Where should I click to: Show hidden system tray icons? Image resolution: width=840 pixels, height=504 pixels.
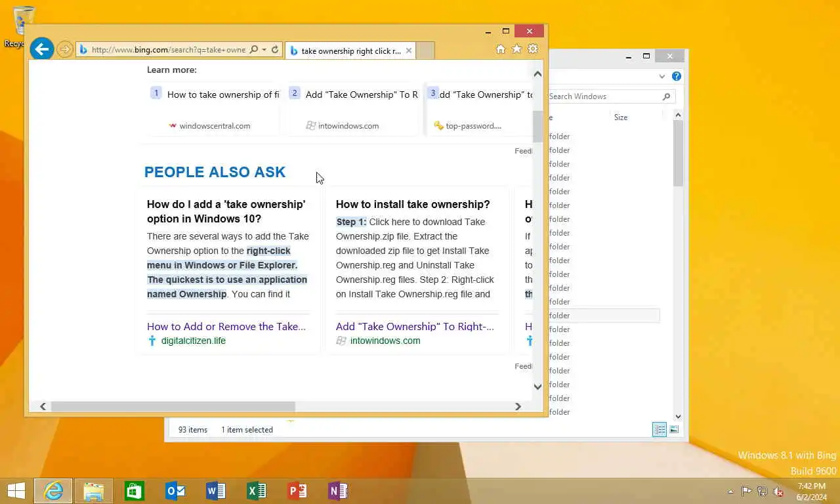[731, 492]
